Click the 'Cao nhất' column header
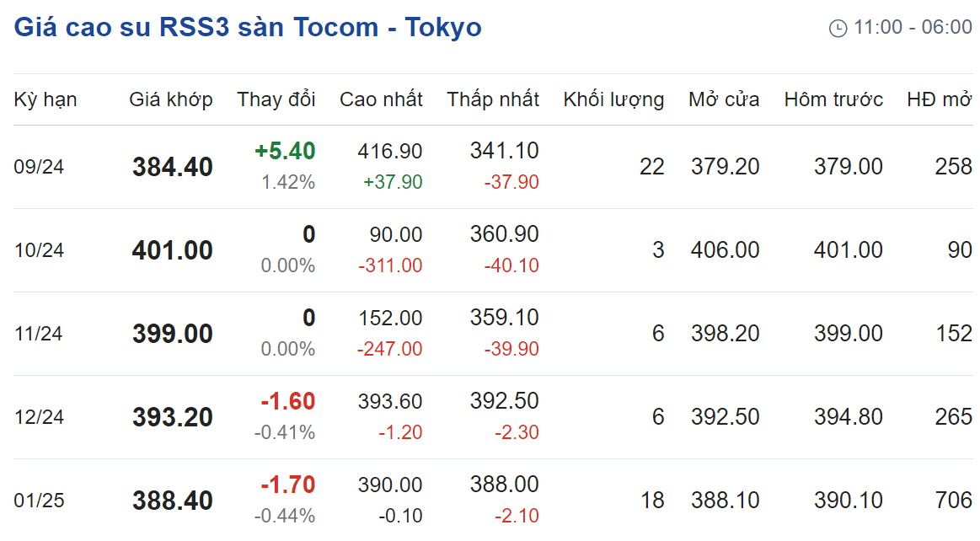The image size is (980, 541). pos(381,99)
